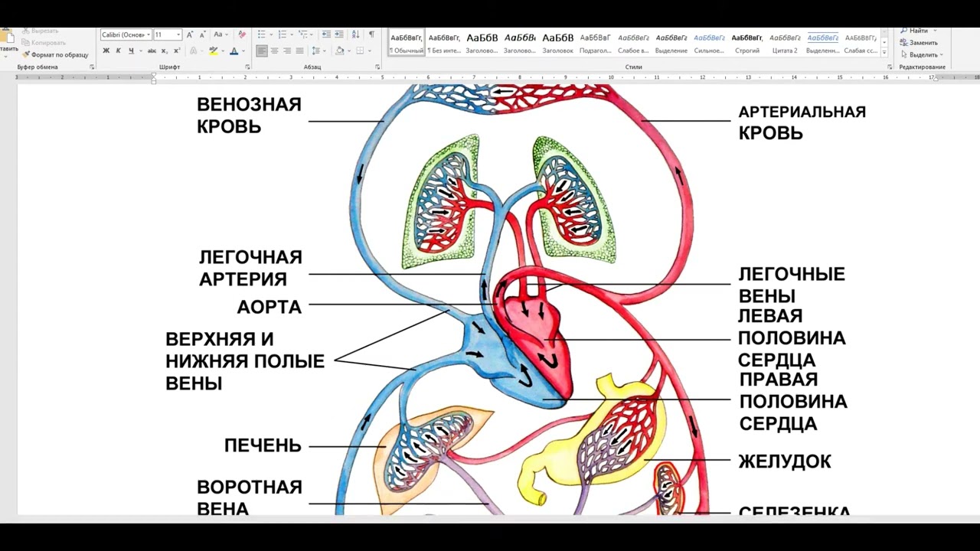Screen dimensions: 980x551
Task: Align text left
Action: (x=262, y=51)
